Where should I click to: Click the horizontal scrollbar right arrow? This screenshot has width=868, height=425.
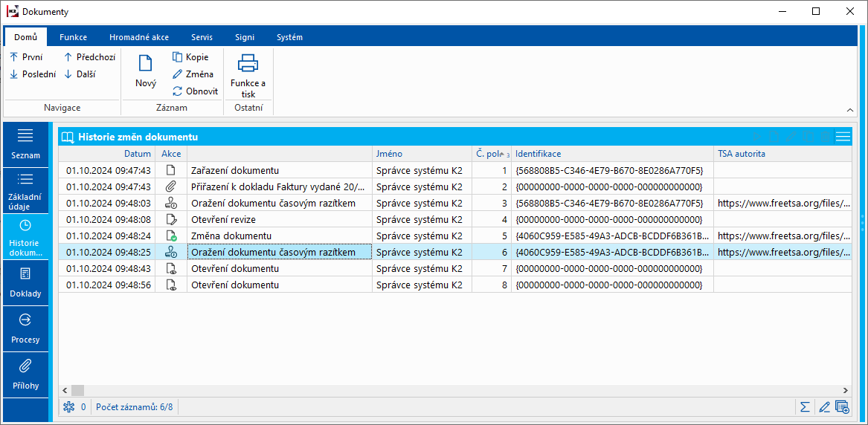click(846, 390)
